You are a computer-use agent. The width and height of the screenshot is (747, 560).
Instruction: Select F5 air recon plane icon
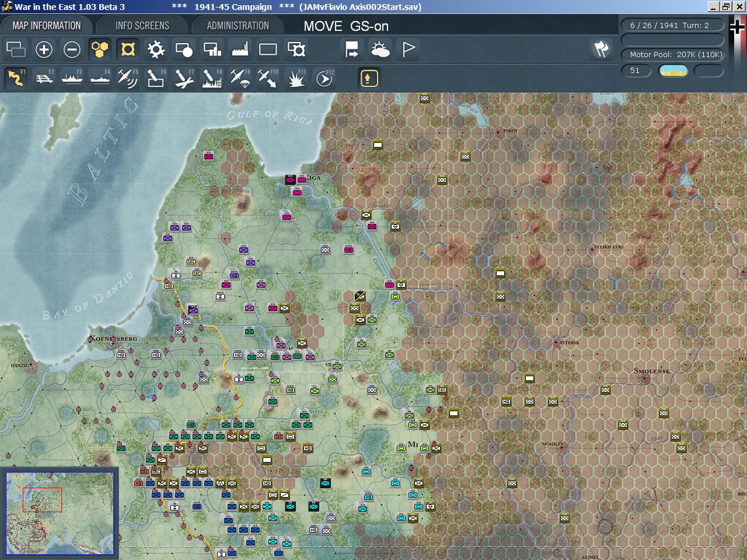coord(128,78)
